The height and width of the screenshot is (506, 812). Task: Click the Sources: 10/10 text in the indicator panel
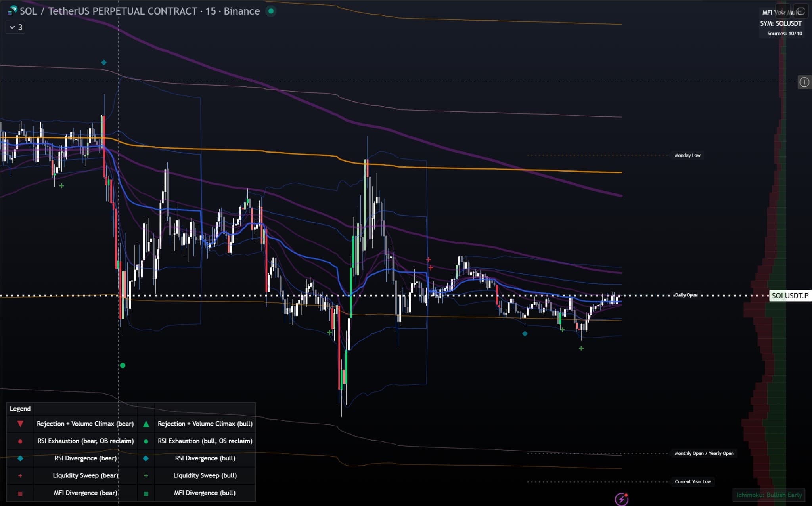click(784, 34)
